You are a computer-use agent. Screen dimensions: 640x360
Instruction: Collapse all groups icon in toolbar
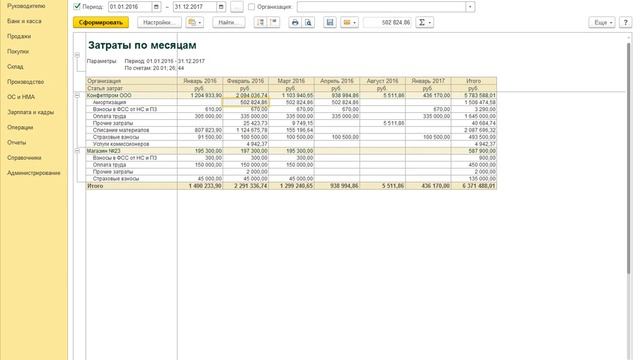click(x=273, y=22)
